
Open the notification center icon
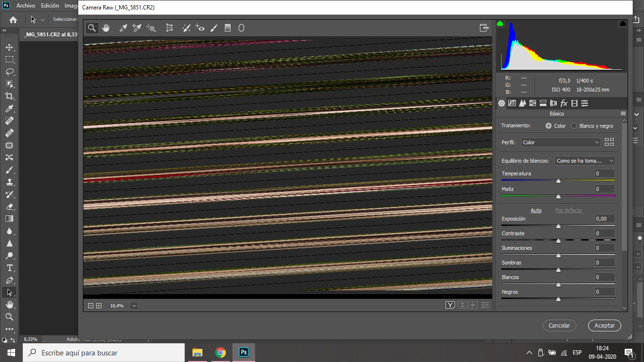click(629, 353)
